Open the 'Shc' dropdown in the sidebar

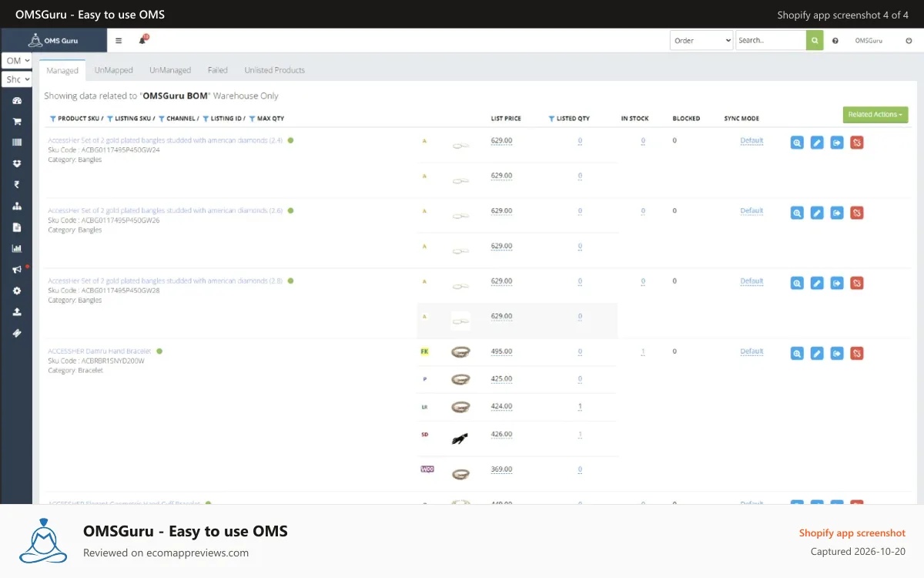tap(16, 79)
